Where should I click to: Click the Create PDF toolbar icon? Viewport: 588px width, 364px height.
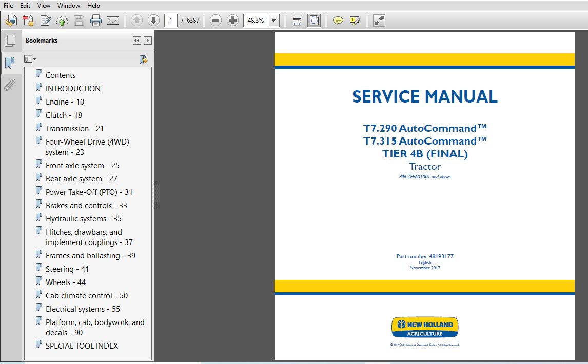coord(11,20)
